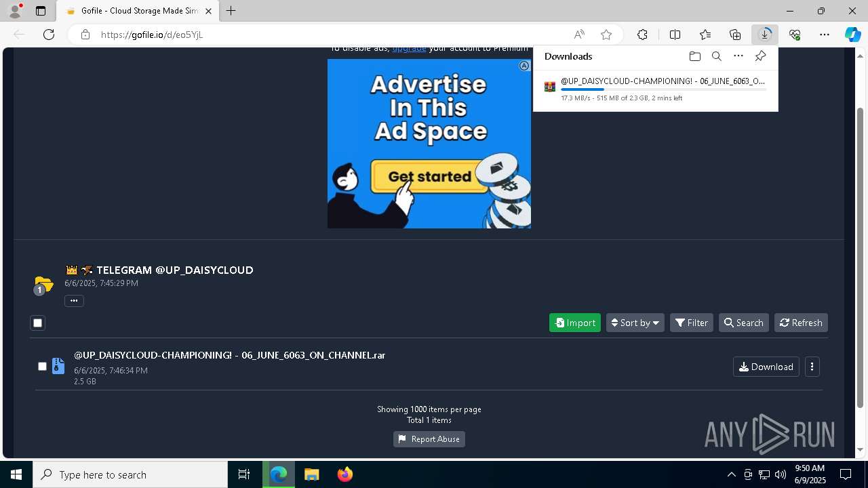Click the Search files button

pos(744,323)
